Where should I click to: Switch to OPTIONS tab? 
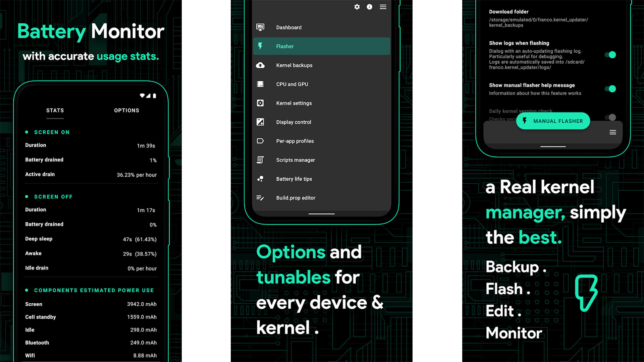126,110
